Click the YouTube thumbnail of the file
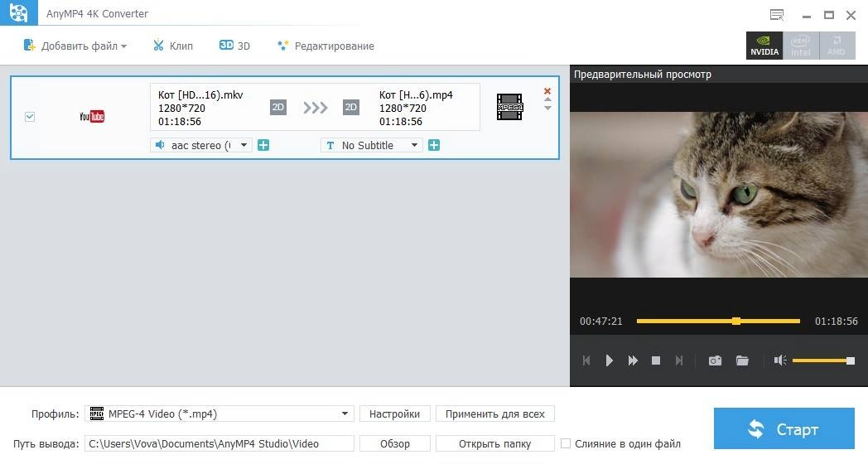 pyautogui.click(x=92, y=116)
